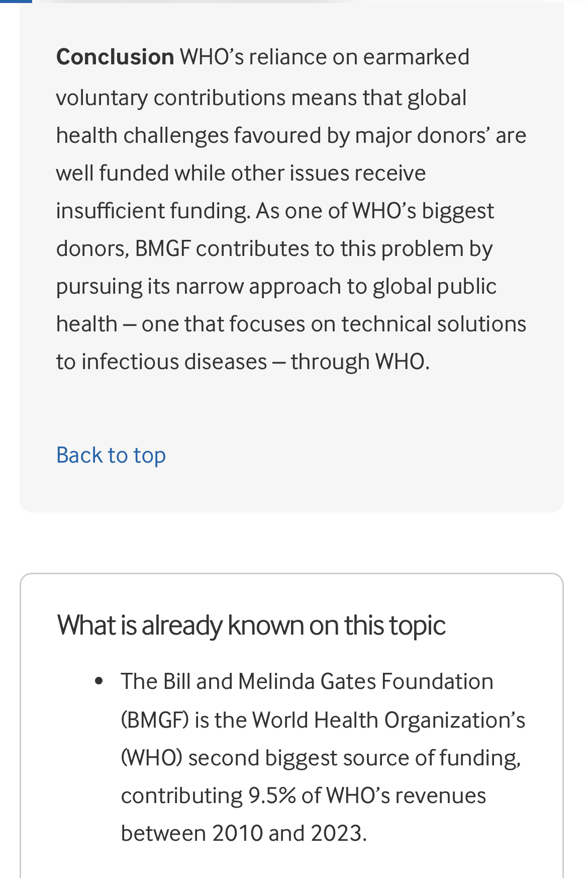Click the words 'earmarked' in the conclusion

coord(416,57)
